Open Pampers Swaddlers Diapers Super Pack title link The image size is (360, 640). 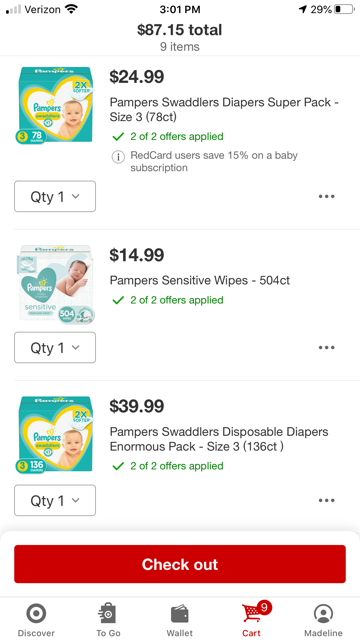click(x=224, y=109)
